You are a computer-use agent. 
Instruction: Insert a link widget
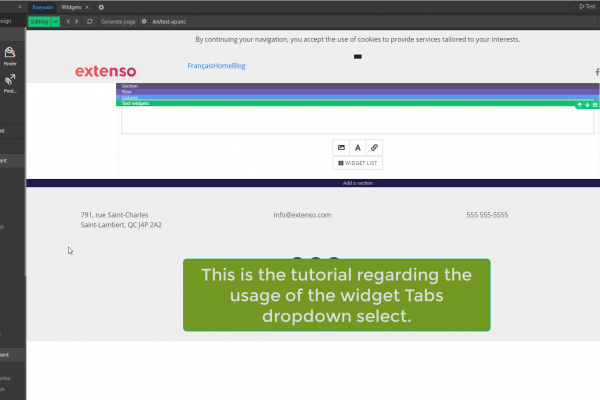tap(374, 147)
